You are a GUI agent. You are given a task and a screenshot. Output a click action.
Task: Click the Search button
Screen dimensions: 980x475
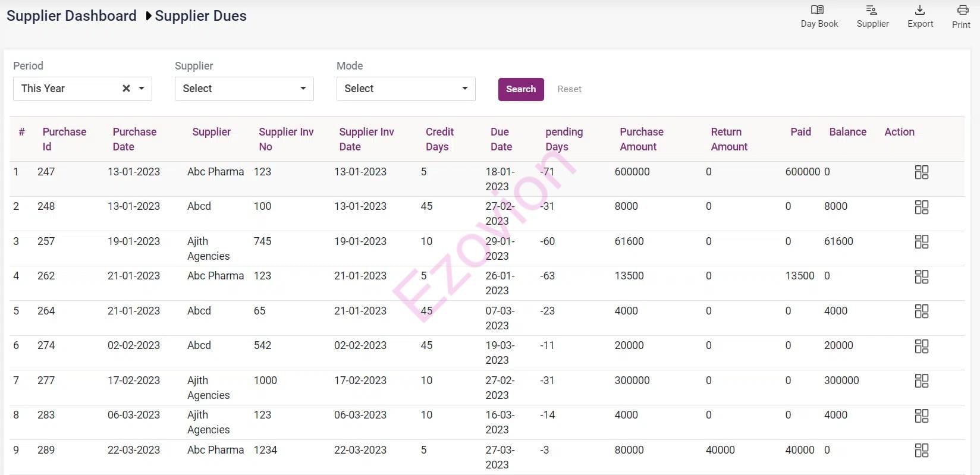520,89
